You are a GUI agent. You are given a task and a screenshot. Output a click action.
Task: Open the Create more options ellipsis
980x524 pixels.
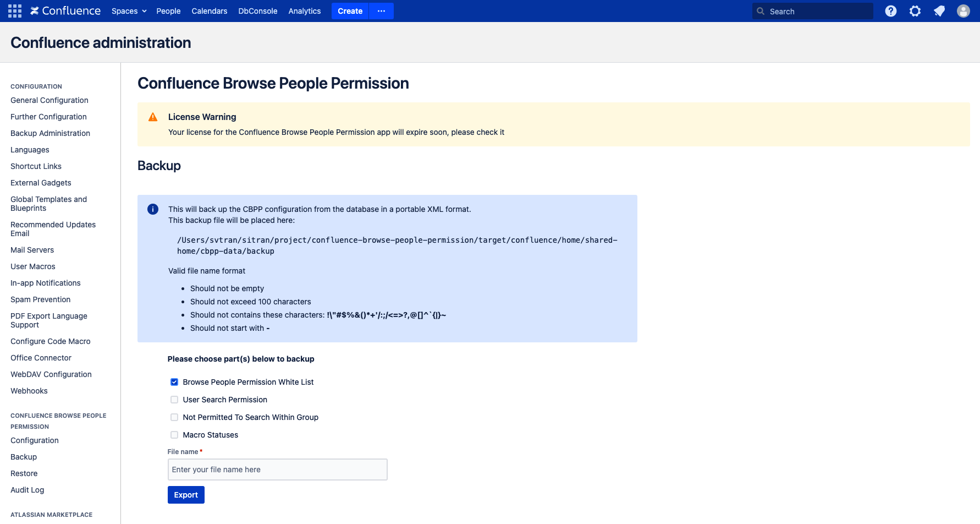[x=381, y=11]
